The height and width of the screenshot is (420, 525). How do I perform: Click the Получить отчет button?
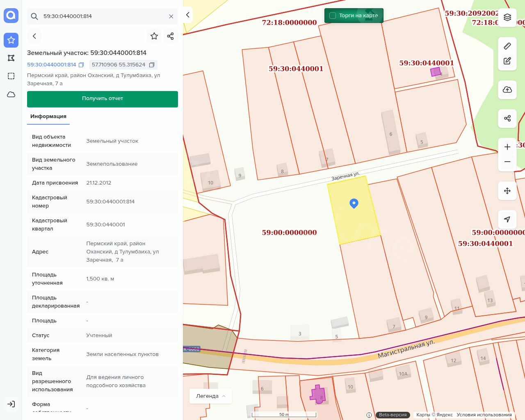tap(103, 99)
